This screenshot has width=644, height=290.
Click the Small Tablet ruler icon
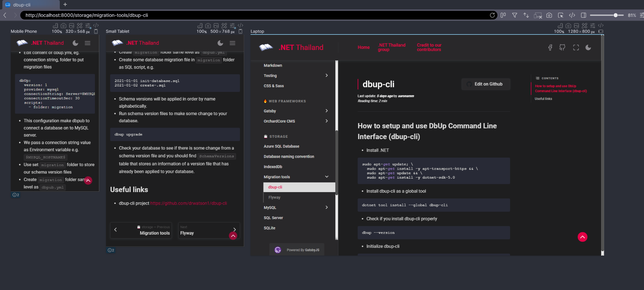pos(200,26)
